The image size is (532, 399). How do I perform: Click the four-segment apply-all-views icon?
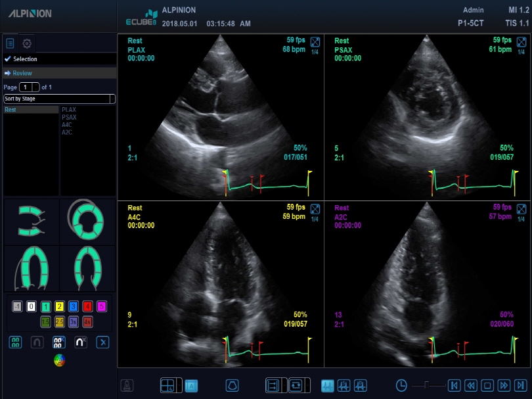pos(17,342)
